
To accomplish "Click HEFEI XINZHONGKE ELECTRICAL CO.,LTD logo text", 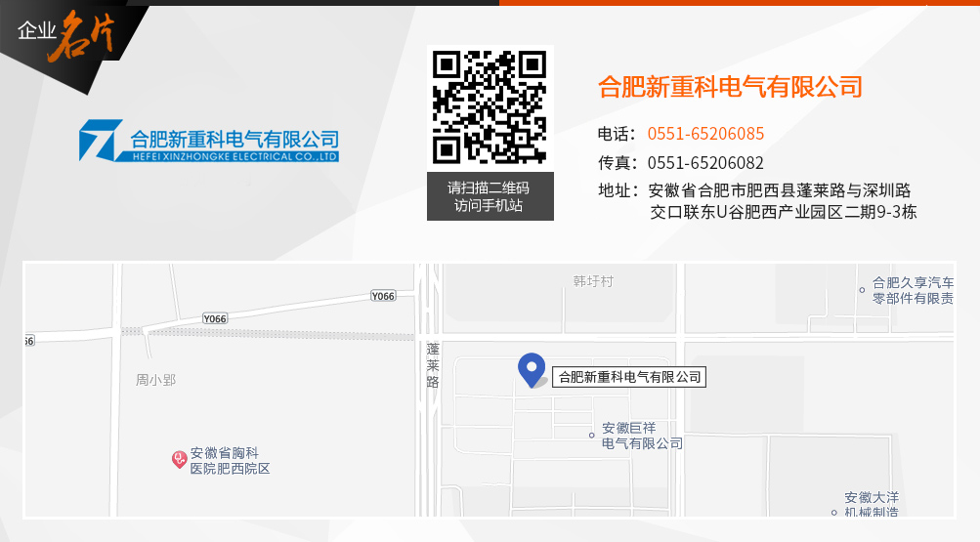I will point(235,156).
